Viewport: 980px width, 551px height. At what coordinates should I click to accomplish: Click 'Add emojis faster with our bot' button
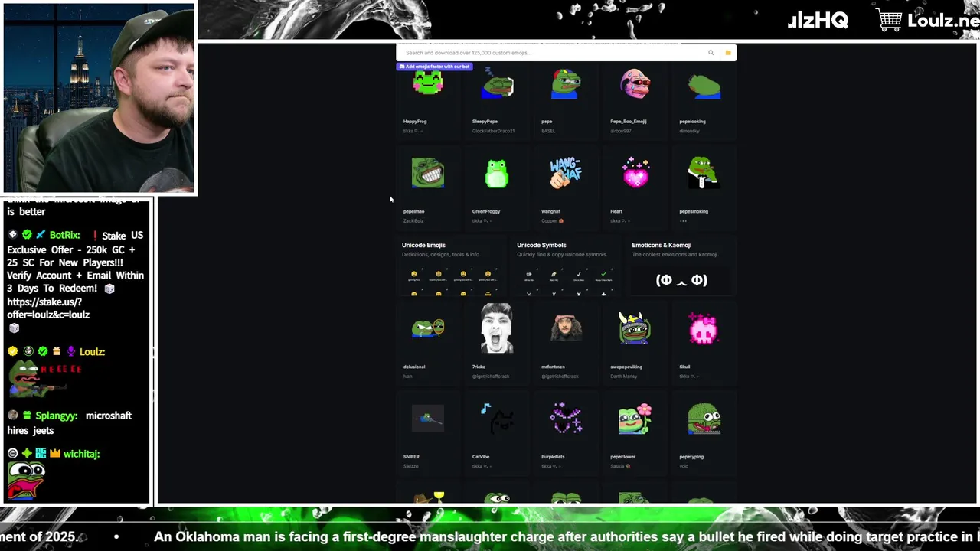(434, 67)
